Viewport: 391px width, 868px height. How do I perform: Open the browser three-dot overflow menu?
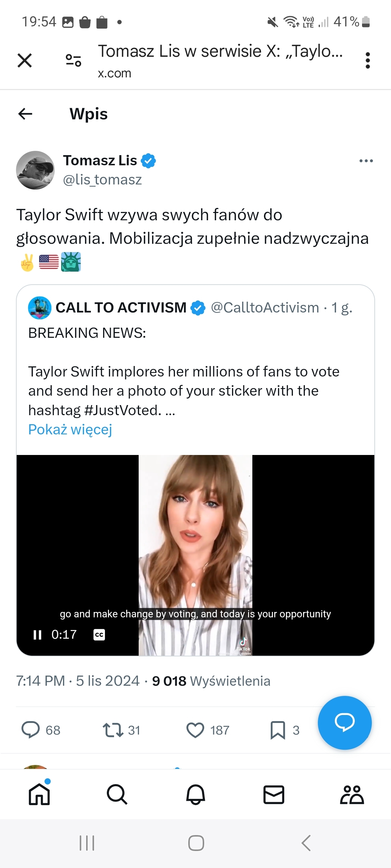point(367,60)
